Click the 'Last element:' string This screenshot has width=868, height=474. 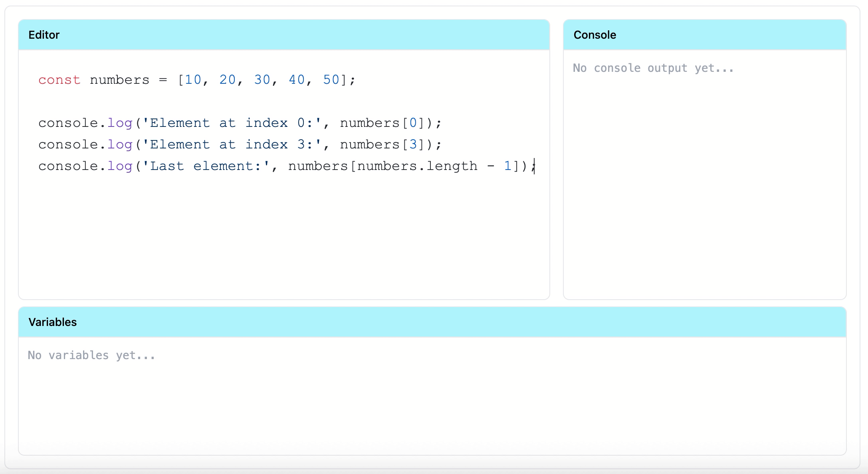206,166
